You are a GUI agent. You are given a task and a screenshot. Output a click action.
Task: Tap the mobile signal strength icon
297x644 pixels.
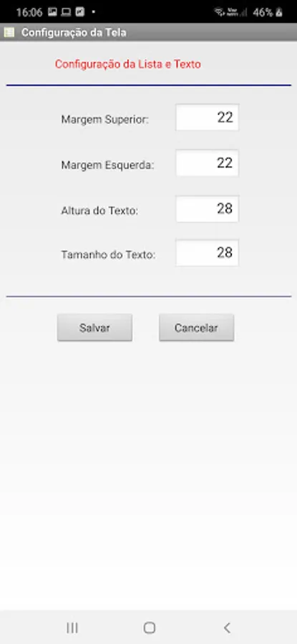click(243, 12)
